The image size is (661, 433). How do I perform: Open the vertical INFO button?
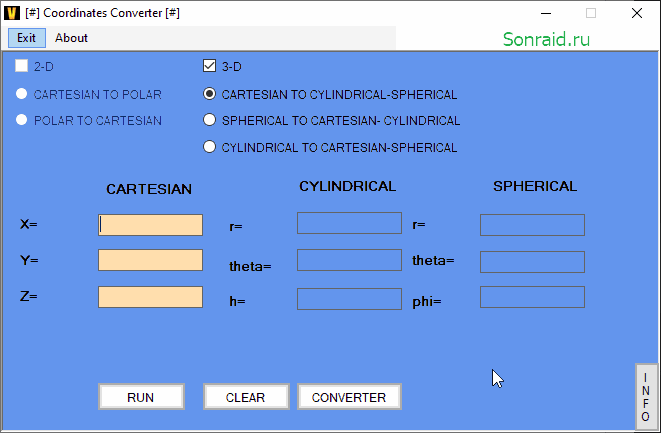click(646, 397)
